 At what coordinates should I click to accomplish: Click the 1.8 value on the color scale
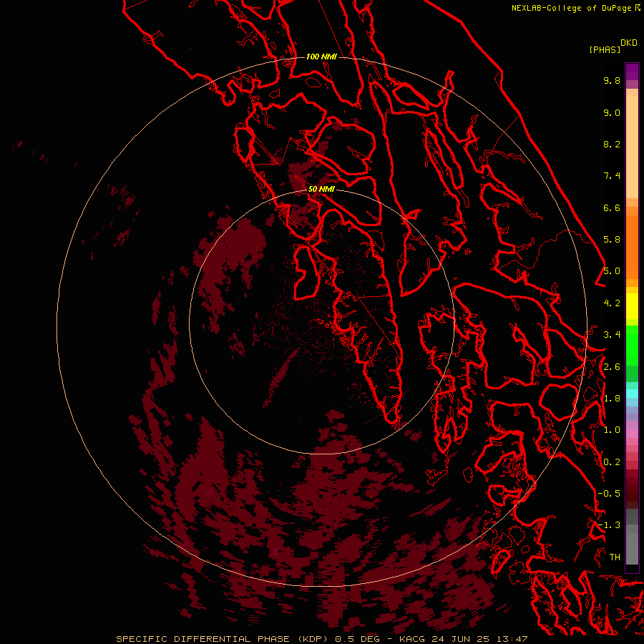point(612,399)
